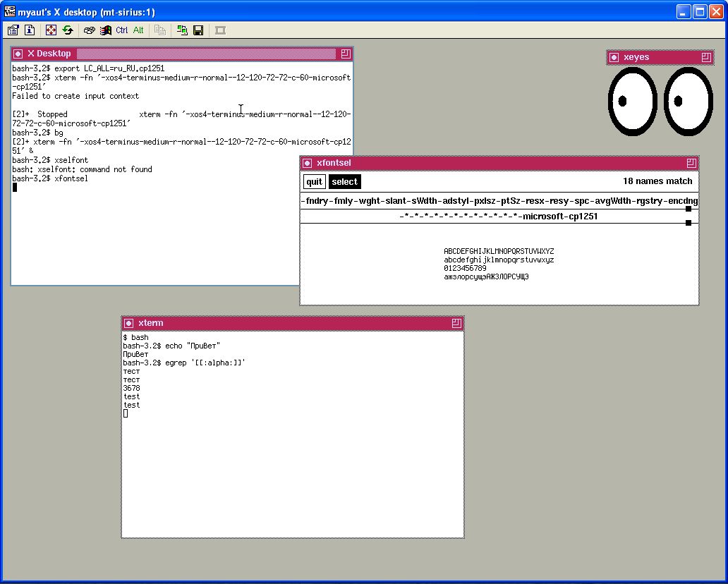The width and height of the screenshot is (728, 584).
Task: Open VNC connection options icon
Action: coord(13,30)
